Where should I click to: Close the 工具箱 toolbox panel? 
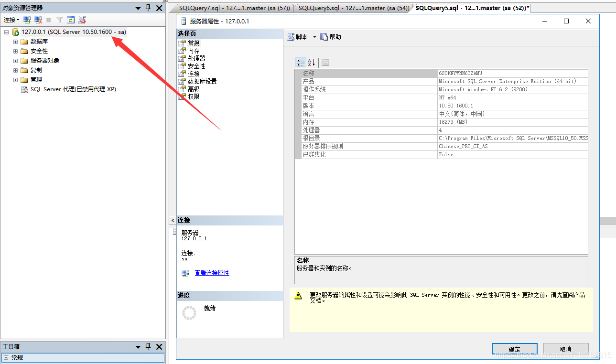tap(159, 347)
